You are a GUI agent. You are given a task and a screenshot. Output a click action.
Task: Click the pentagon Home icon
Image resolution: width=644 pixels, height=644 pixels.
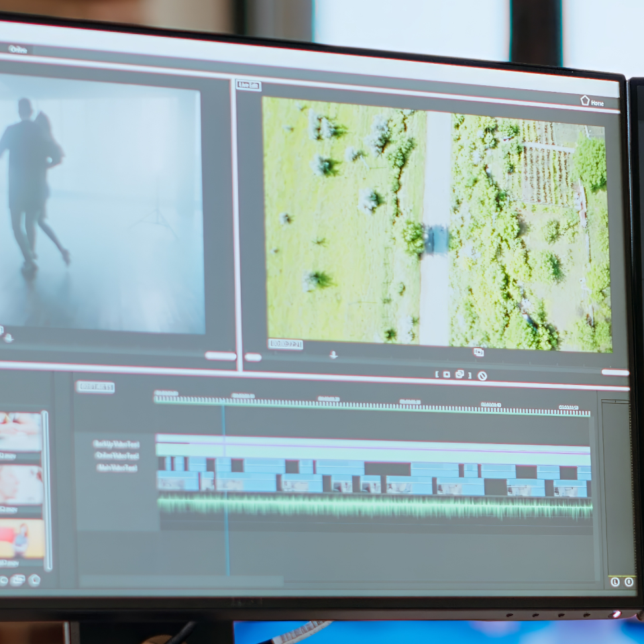point(585,100)
